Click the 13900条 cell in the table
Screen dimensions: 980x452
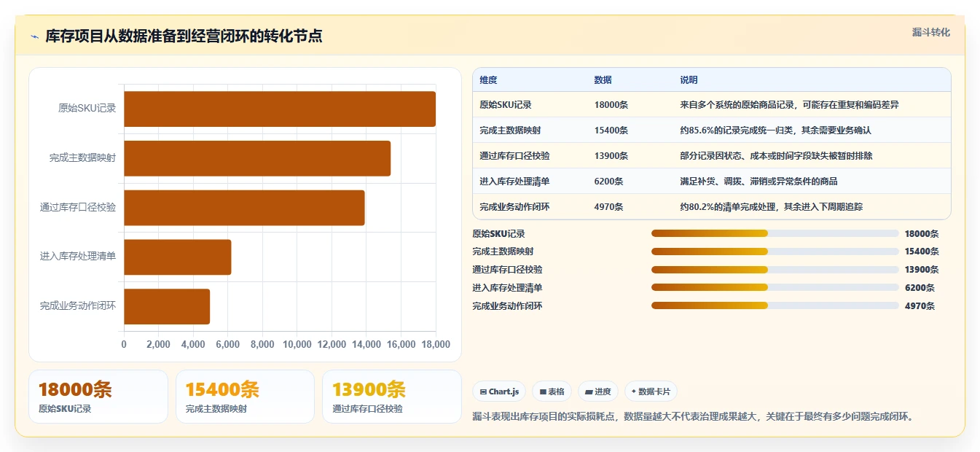click(611, 156)
